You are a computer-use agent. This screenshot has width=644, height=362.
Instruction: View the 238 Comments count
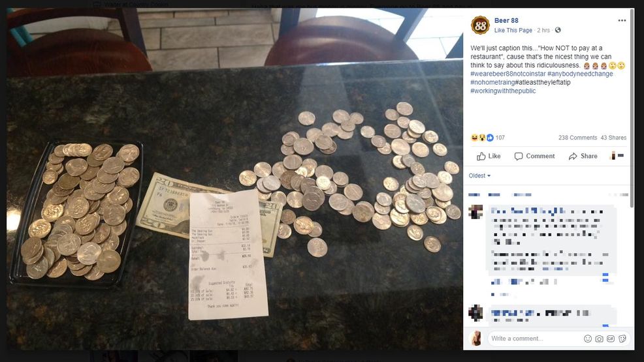[x=577, y=138]
